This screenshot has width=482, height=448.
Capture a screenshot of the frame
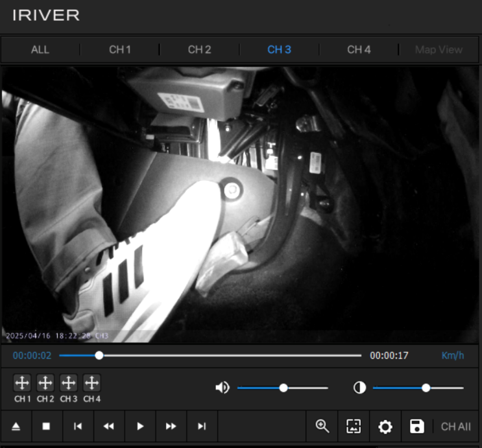pos(354,427)
